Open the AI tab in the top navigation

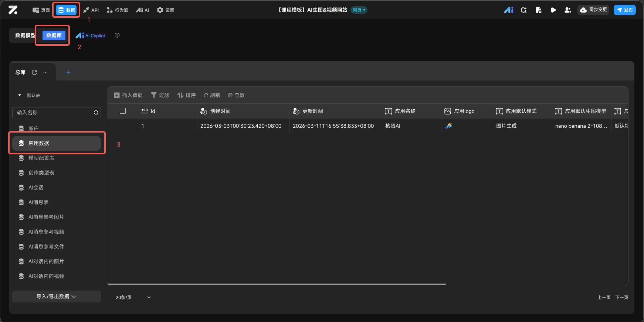pyautogui.click(x=142, y=10)
